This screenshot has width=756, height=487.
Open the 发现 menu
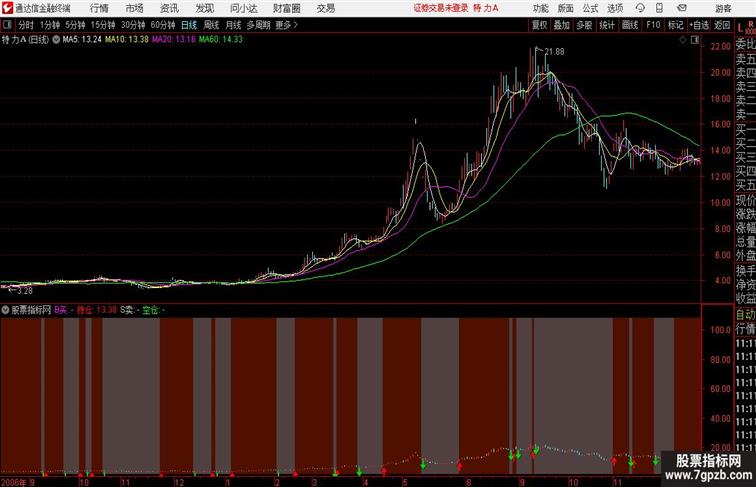[x=204, y=8]
